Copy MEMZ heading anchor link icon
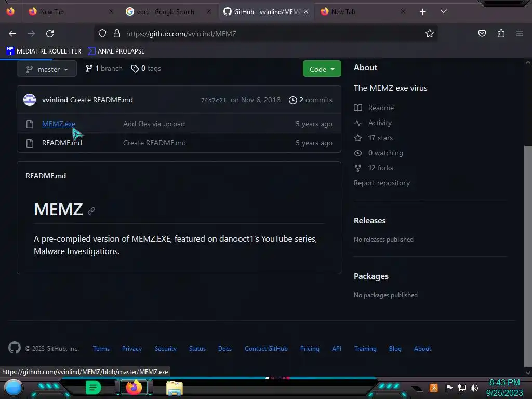This screenshot has height=399, width=532. pyautogui.click(x=91, y=211)
